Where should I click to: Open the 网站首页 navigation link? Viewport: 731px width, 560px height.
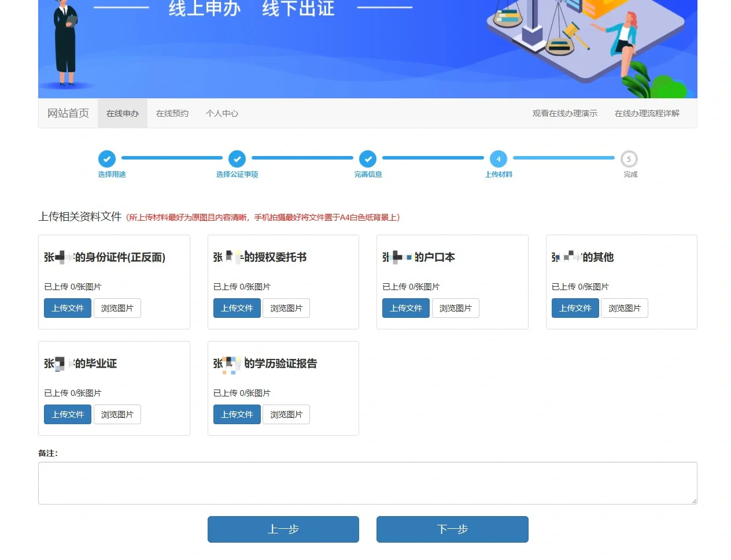pyautogui.click(x=68, y=113)
